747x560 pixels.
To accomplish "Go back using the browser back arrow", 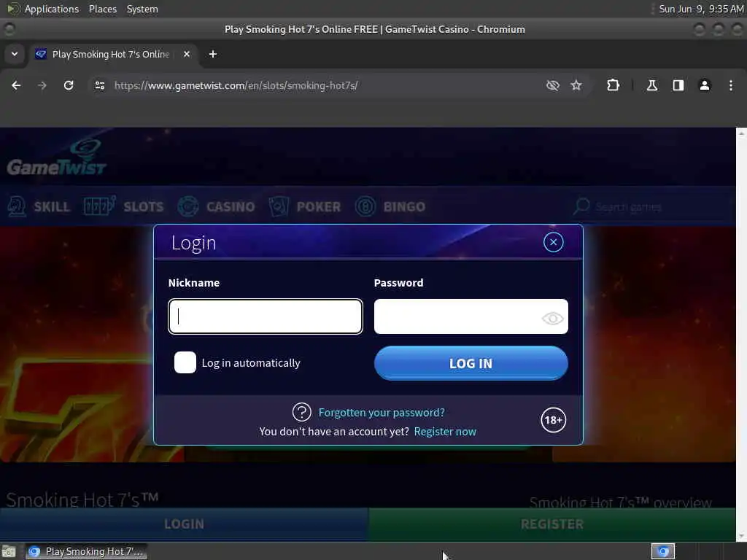I will 16,85.
